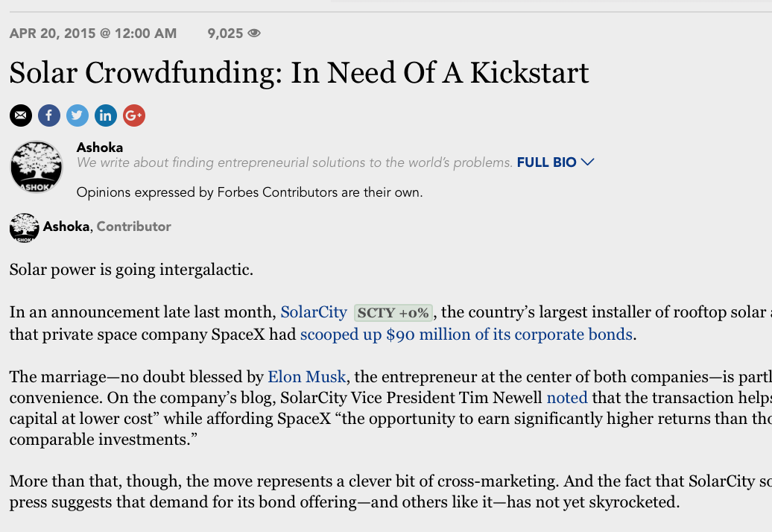Open the SolarCity link
This screenshot has width=772, height=532.
(x=314, y=312)
